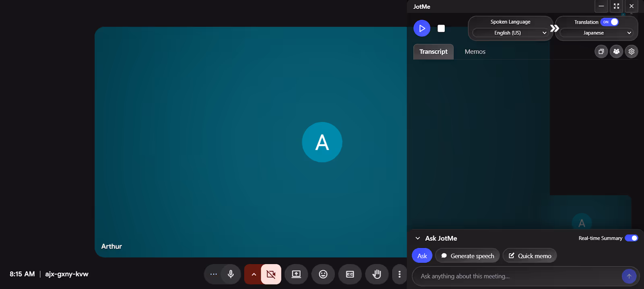Select the Ask button
644x289 pixels.
(x=422, y=256)
